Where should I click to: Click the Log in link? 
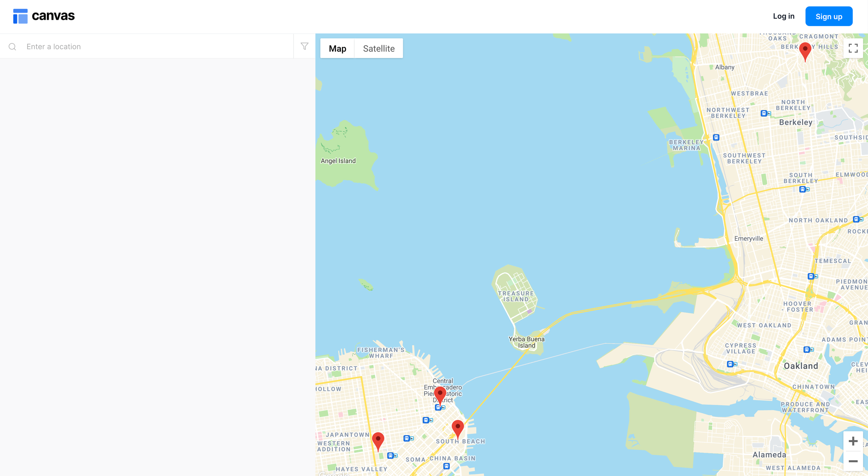point(784,16)
